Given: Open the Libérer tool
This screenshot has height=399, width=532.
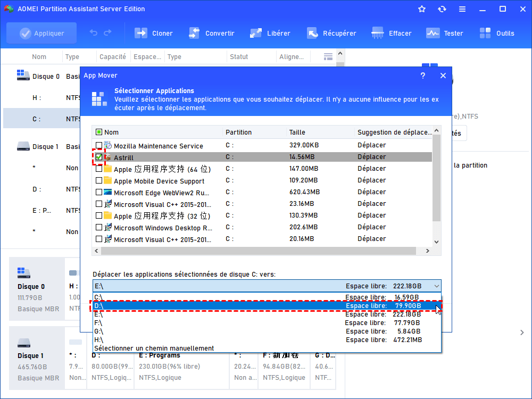Looking at the screenshot, I should (x=270, y=33).
